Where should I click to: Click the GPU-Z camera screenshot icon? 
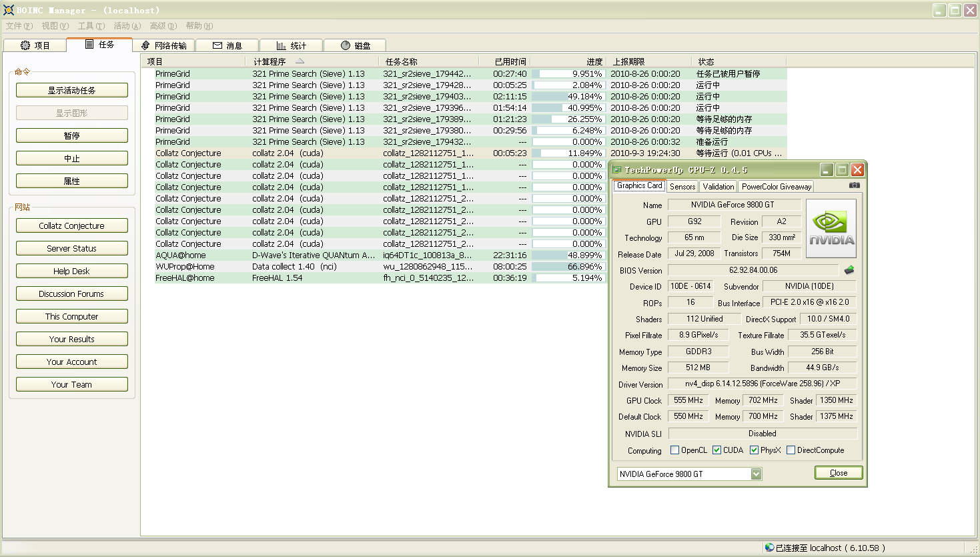854,185
